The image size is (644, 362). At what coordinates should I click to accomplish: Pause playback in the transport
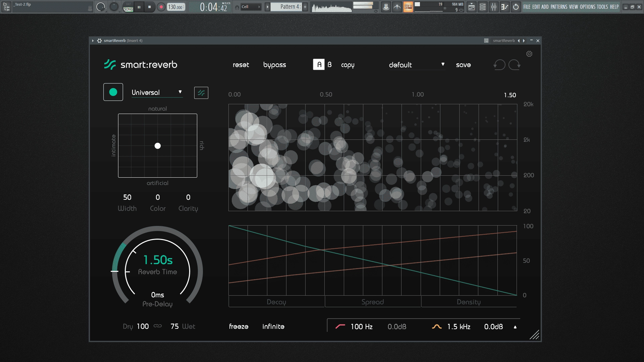point(139,7)
